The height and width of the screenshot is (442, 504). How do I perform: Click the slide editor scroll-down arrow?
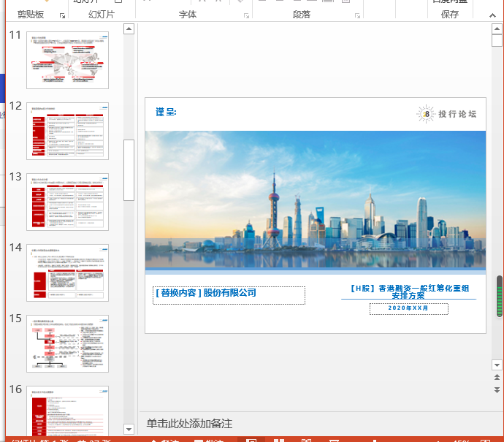[x=497, y=364]
